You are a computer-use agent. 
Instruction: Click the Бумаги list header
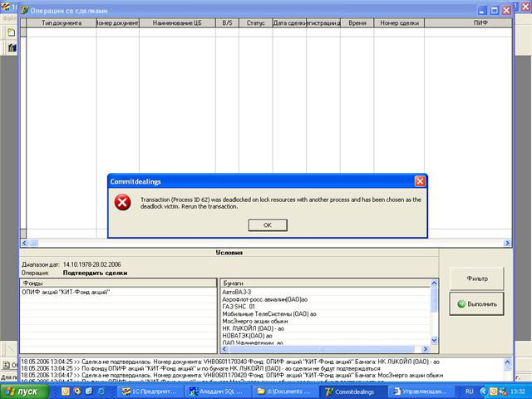(326, 283)
